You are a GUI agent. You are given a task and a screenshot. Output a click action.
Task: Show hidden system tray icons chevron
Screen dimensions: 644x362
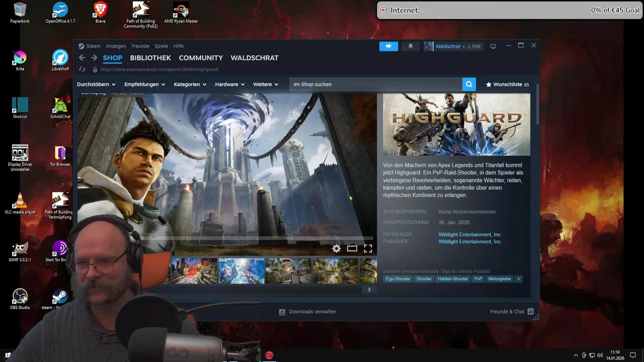[x=576, y=355]
